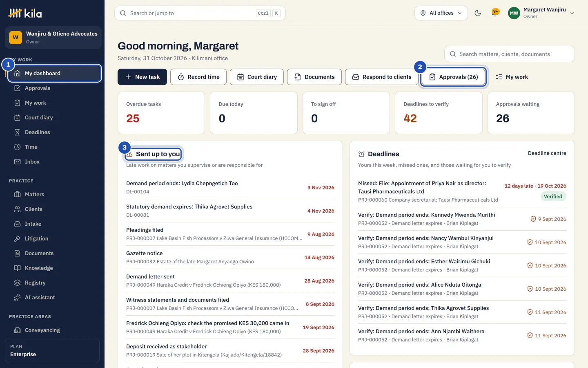The width and height of the screenshot is (588, 368).
Task: Click the Knowledge book icon in sidebar
Action: [x=17, y=268]
